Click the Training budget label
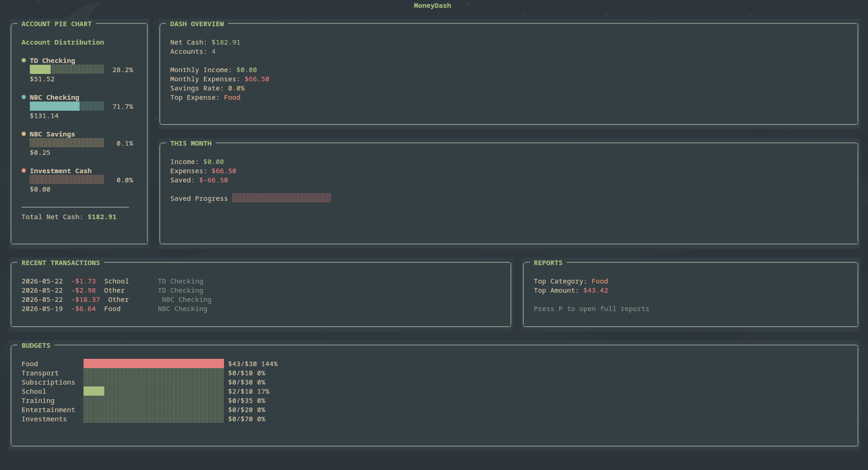 [38, 401]
